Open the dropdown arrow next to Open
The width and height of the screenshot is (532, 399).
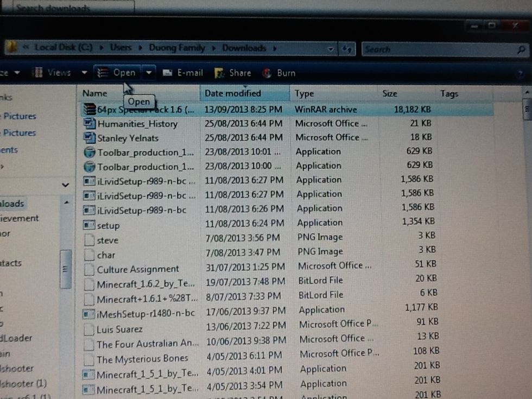[149, 72]
